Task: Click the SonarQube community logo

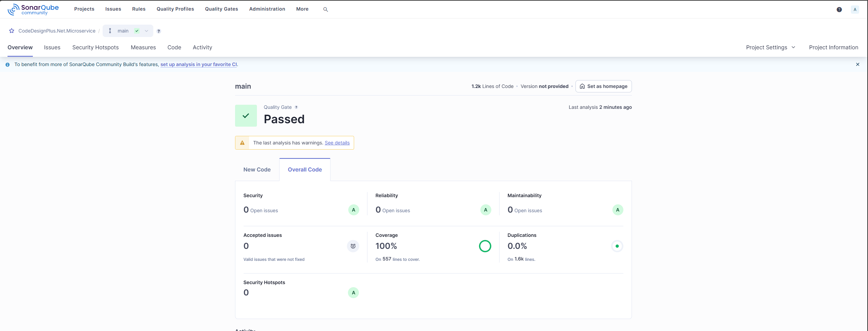Action: tap(33, 9)
